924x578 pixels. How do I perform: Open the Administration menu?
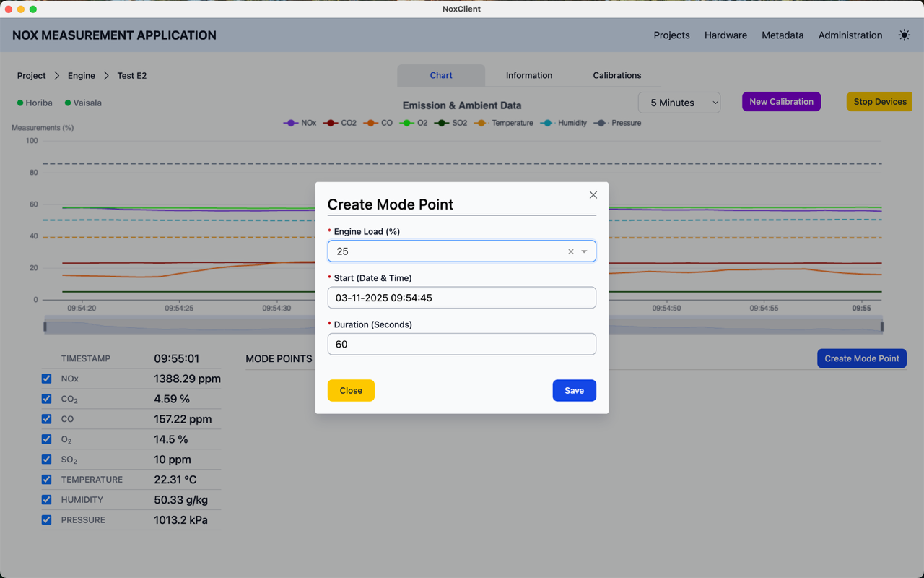pos(850,35)
